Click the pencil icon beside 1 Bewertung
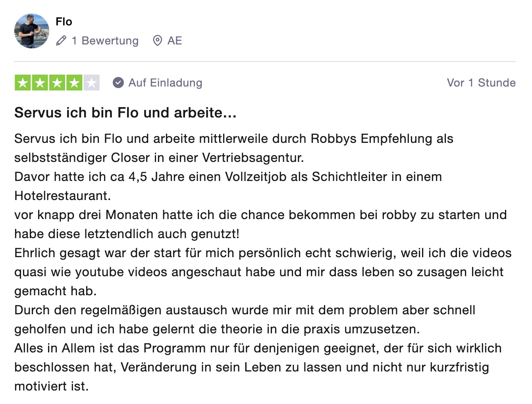This screenshot has width=532, height=404. click(61, 40)
